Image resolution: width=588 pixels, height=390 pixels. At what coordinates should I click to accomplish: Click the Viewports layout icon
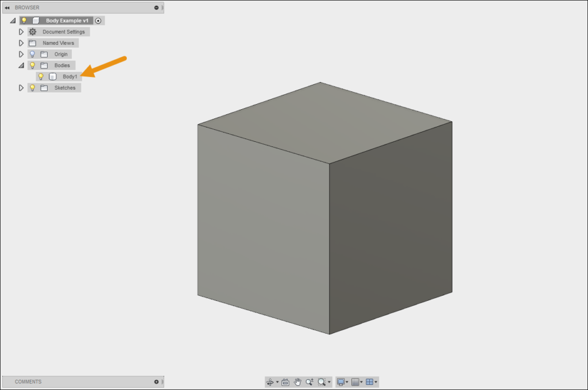pyautogui.click(x=370, y=382)
